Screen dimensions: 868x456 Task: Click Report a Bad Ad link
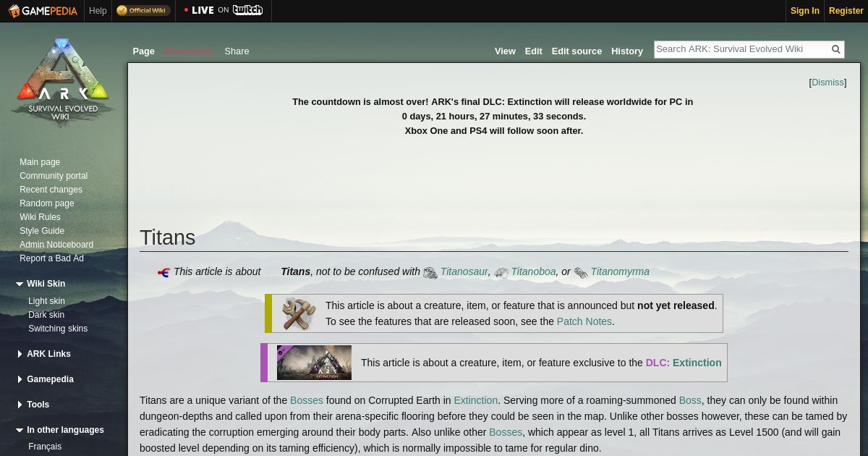pos(51,258)
